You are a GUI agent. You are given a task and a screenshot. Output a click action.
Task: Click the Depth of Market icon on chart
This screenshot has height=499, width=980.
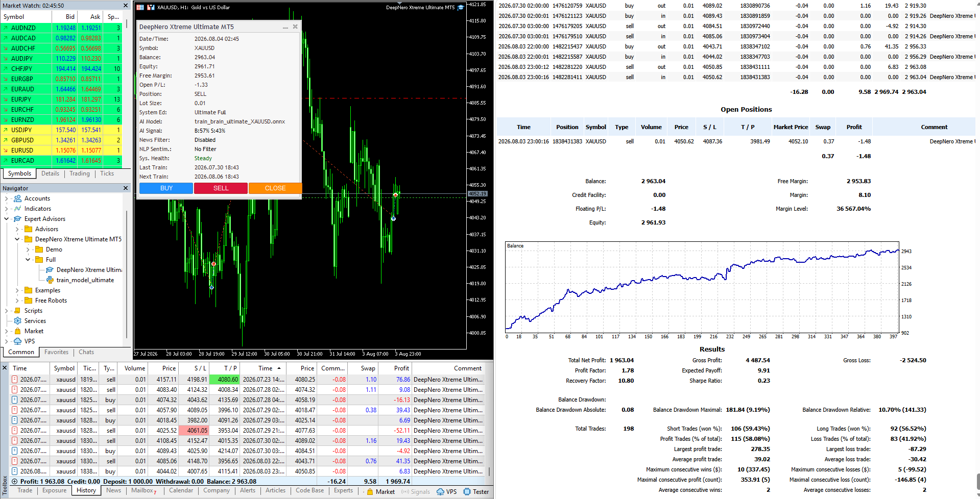[x=140, y=8]
